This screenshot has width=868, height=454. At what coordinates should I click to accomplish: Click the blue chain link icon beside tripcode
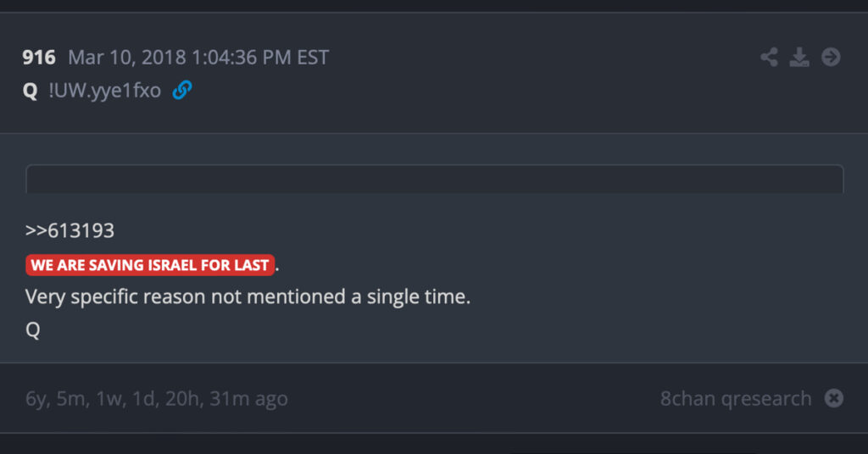pos(181,91)
